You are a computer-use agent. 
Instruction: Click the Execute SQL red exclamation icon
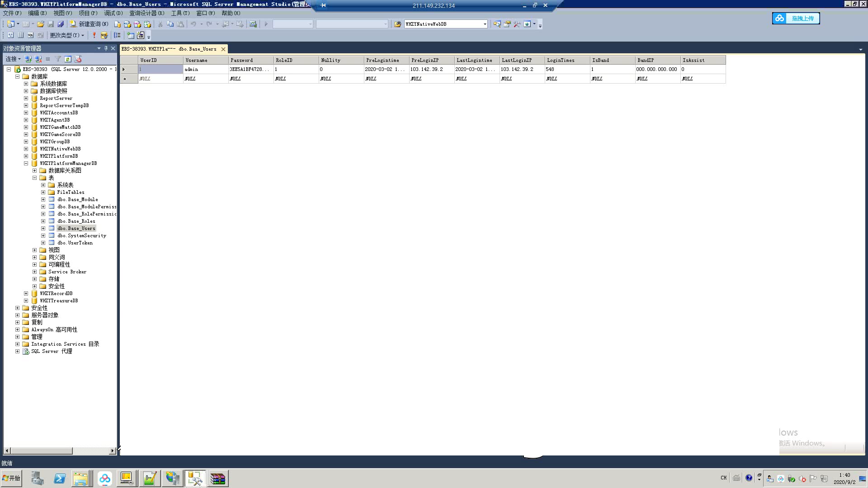94,35
